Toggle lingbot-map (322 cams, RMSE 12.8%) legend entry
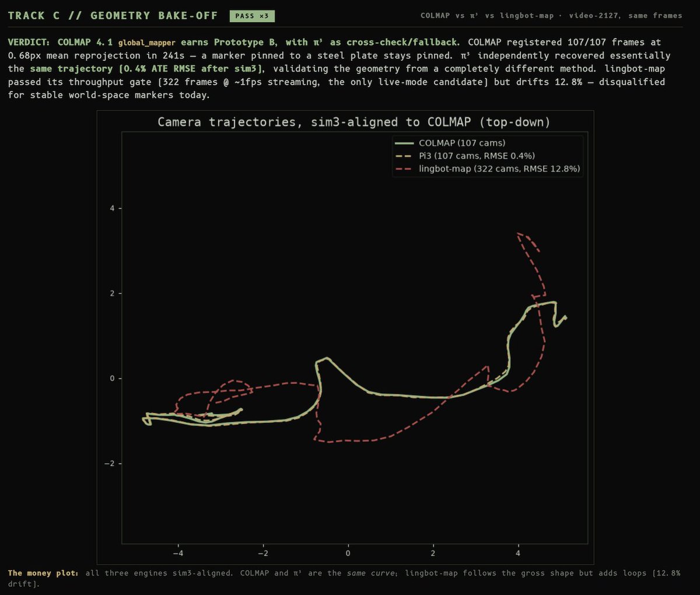 pos(488,169)
